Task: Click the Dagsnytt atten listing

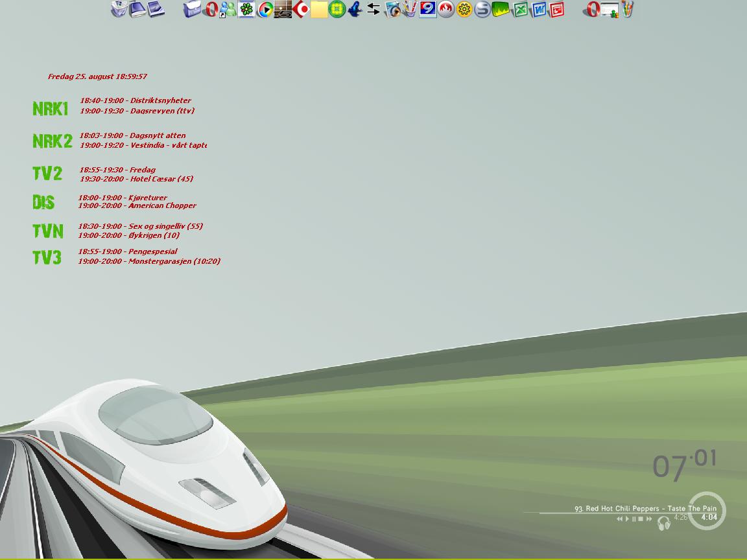Action: pos(132,135)
